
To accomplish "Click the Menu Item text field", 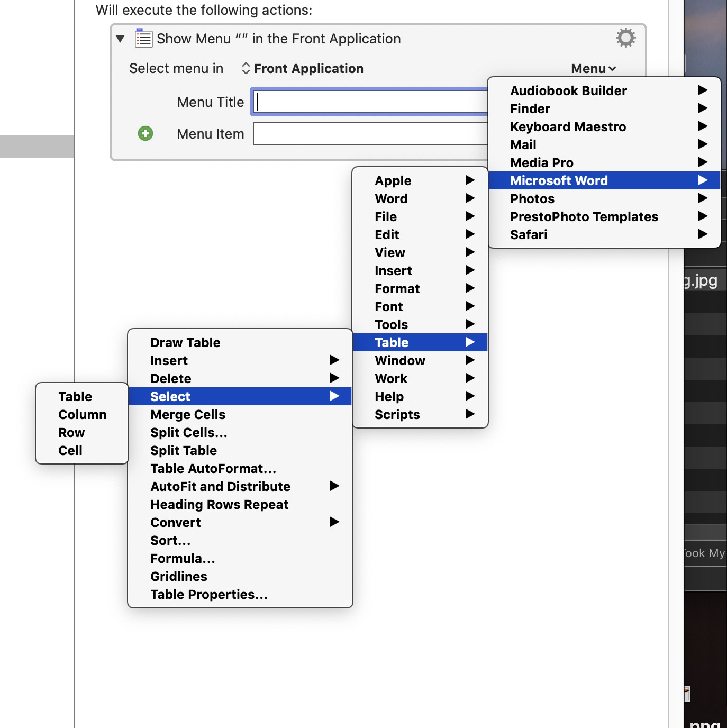I will 370,133.
